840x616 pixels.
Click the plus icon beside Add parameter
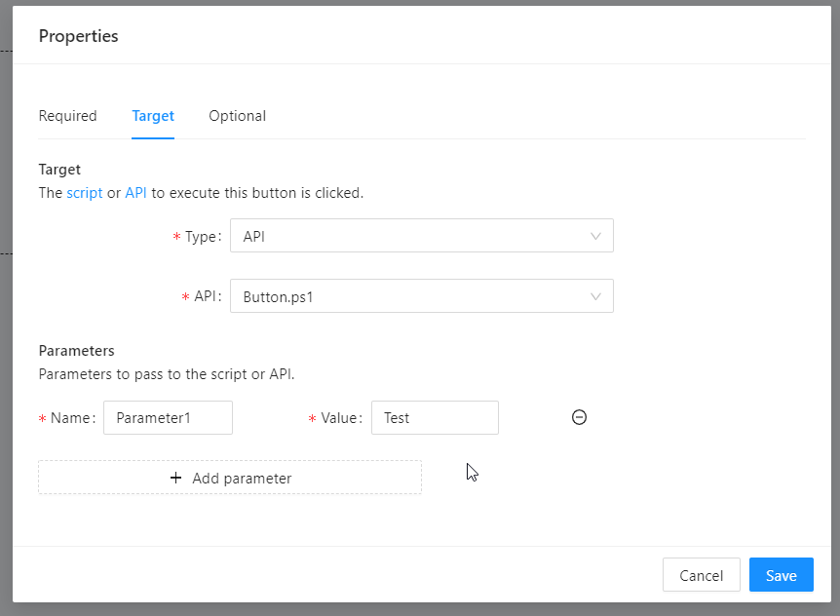(175, 478)
